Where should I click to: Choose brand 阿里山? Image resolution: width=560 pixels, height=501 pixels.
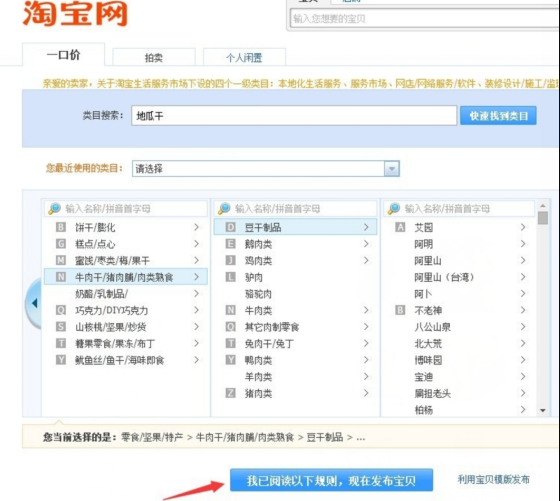tap(459, 260)
